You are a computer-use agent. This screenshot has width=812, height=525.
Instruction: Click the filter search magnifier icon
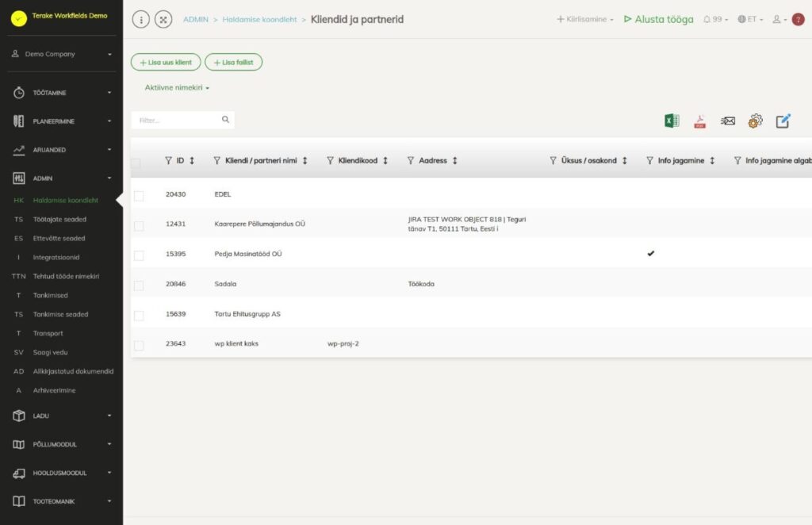pyautogui.click(x=225, y=120)
